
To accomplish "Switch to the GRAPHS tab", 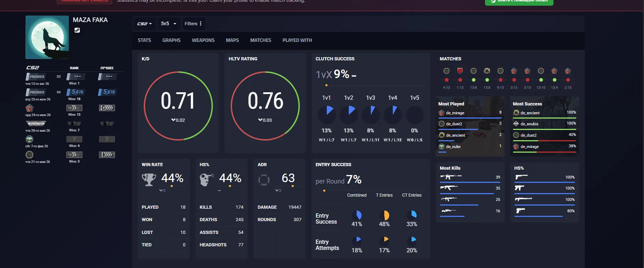I will point(171,40).
